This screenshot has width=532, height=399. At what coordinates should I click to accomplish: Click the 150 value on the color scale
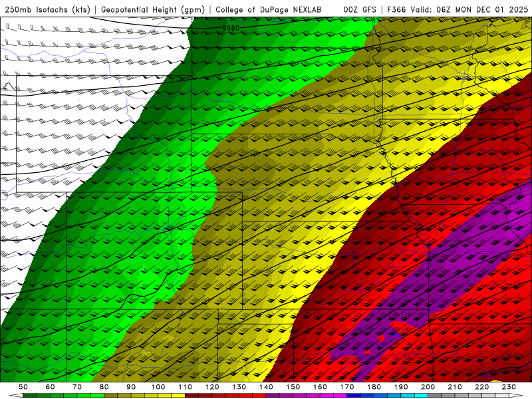click(293, 387)
